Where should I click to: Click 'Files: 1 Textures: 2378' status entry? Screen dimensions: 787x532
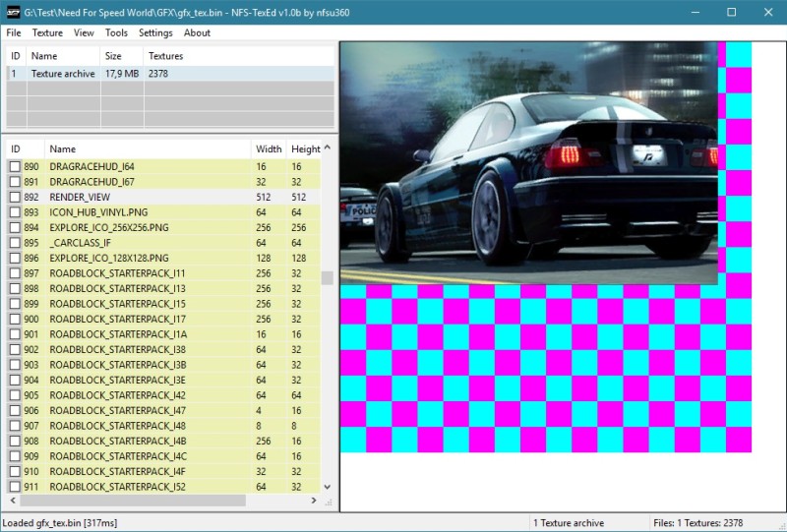pos(698,523)
